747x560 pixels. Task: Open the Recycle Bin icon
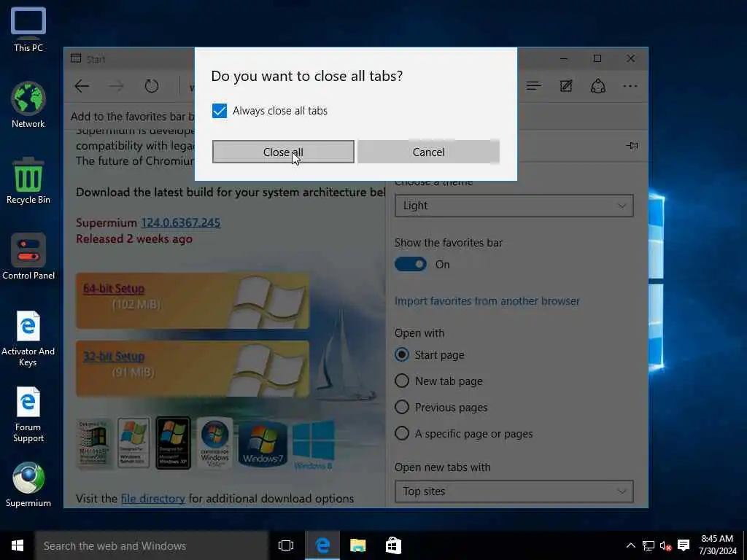pyautogui.click(x=28, y=181)
